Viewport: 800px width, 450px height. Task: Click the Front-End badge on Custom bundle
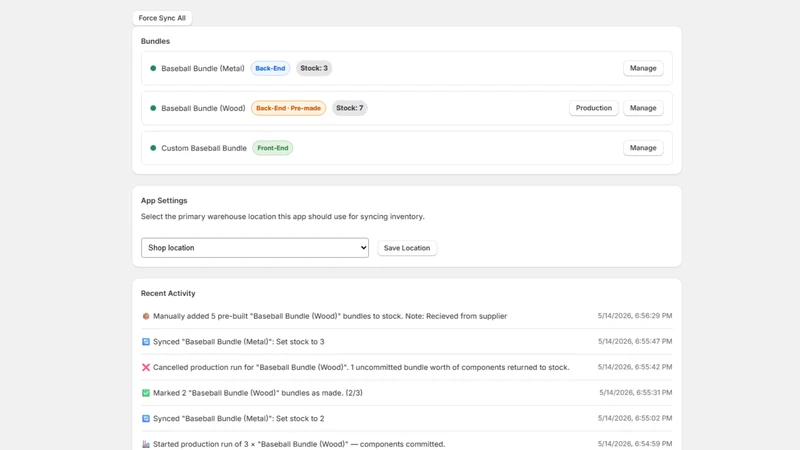pos(272,147)
